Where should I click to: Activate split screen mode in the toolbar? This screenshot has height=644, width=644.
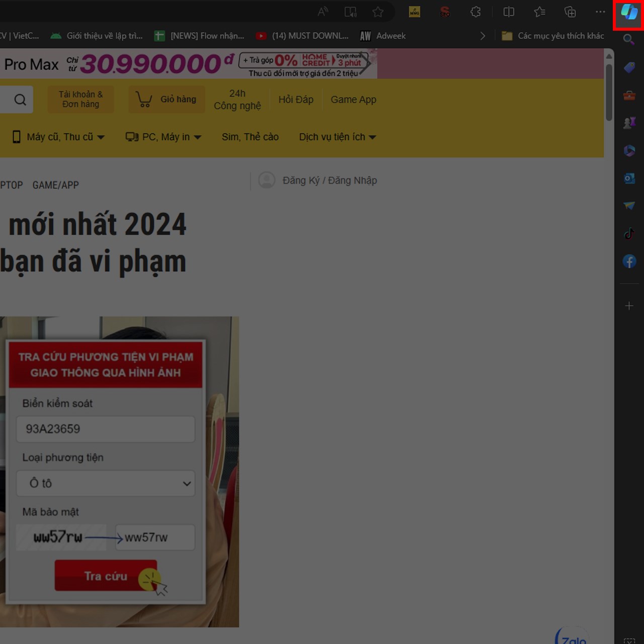pos(508,12)
